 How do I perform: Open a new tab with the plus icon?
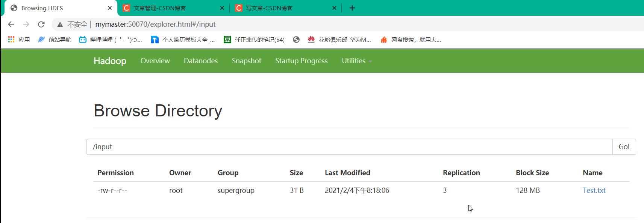352,8
